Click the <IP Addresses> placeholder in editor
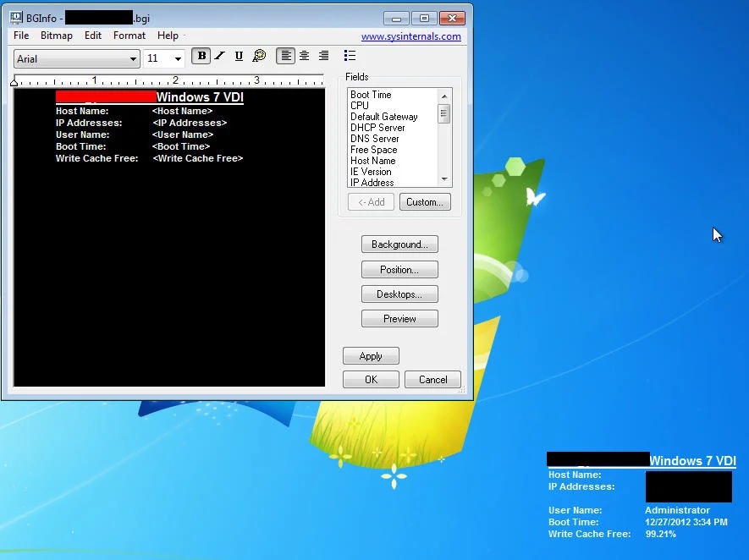The image size is (749, 560). 190,123
